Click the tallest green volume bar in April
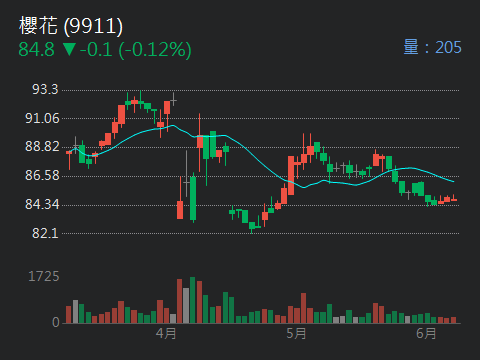 click(192, 300)
